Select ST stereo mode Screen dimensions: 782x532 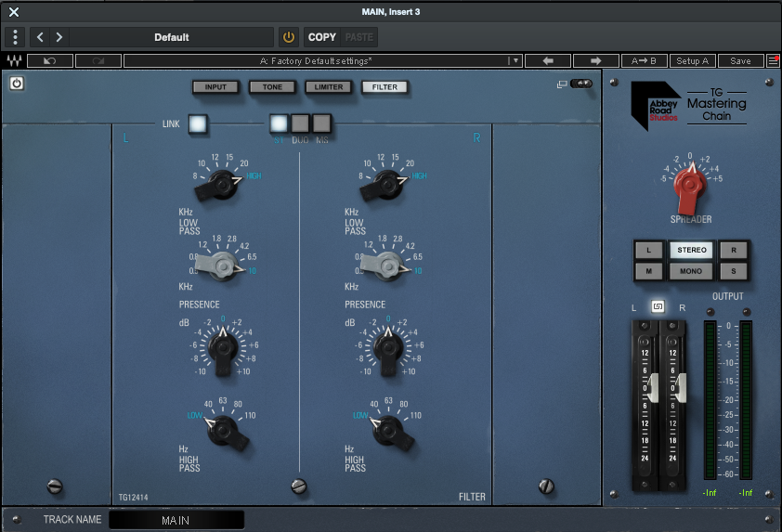pos(279,123)
